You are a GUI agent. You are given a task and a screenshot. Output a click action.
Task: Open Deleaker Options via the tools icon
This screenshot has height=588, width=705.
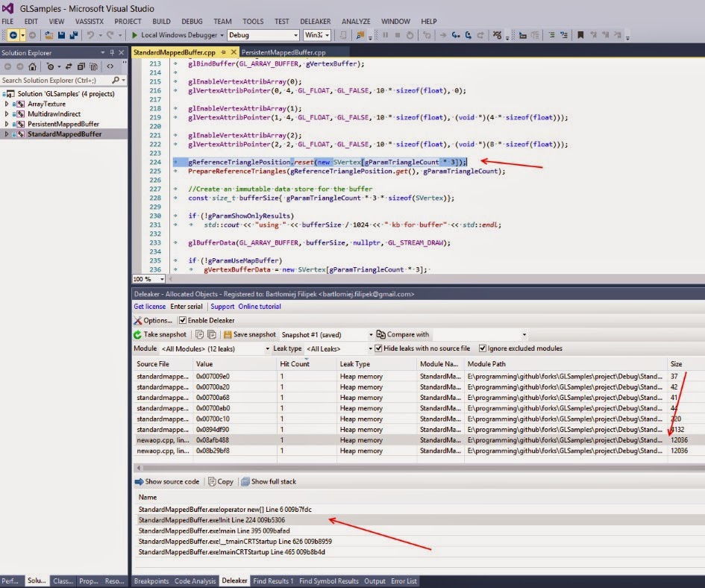pyautogui.click(x=138, y=320)
